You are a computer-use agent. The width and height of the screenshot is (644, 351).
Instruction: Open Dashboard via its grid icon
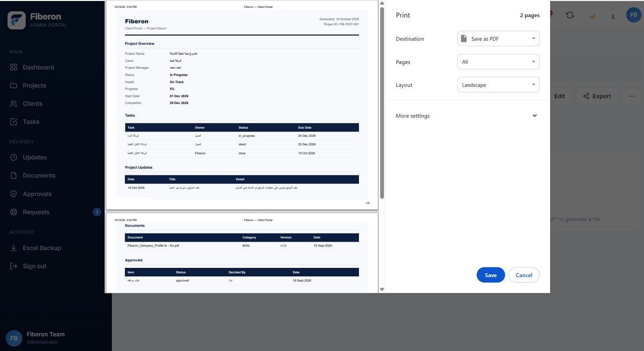point(14,67)
